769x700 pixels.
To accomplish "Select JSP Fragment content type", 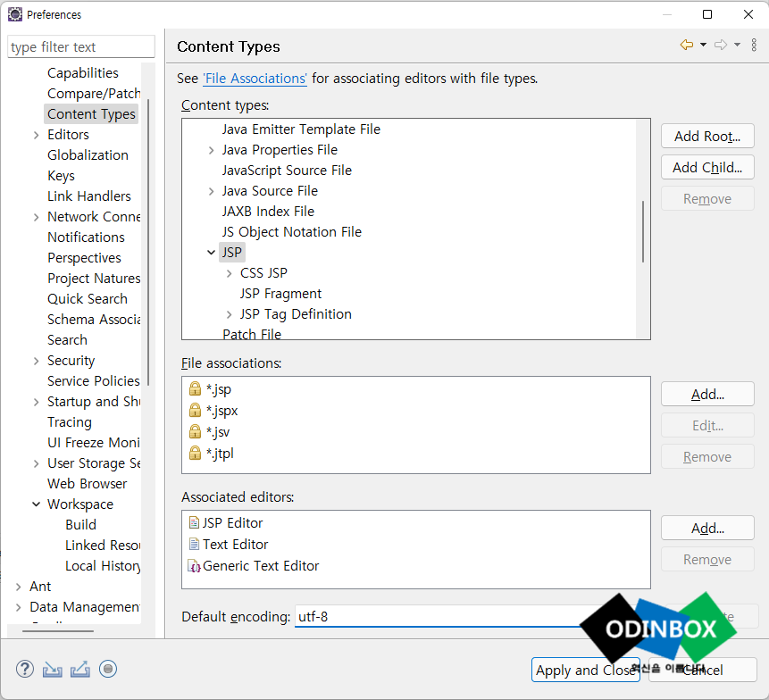I will [x=280, y=294].
